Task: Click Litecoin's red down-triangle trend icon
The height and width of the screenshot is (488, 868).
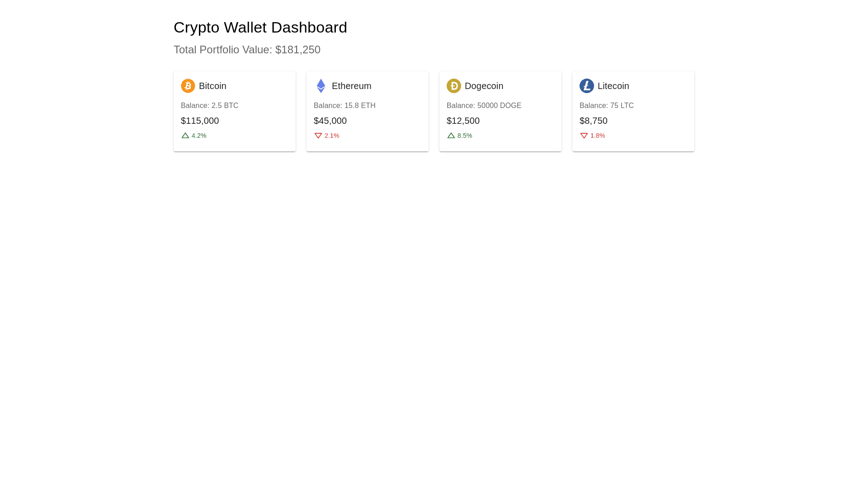Action: click(x=584, y=136)
